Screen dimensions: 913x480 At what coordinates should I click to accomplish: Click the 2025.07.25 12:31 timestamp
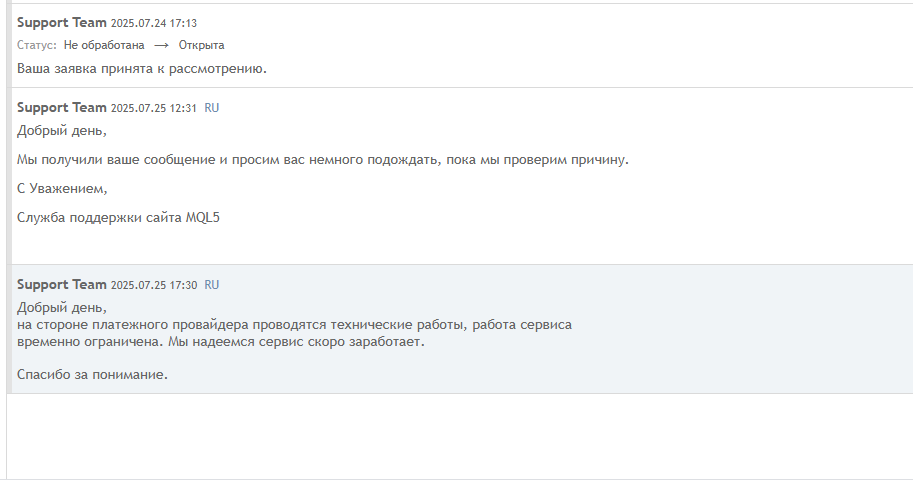[x=154, y=108]
